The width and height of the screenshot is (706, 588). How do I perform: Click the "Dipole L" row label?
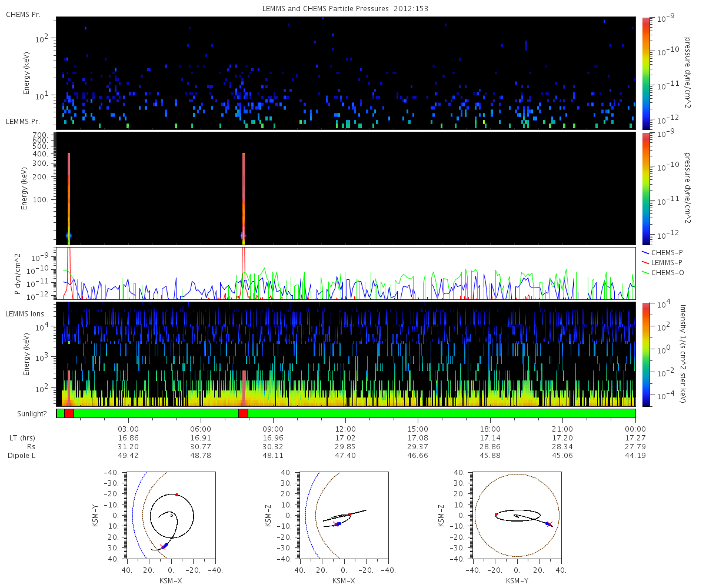point(23,456)
